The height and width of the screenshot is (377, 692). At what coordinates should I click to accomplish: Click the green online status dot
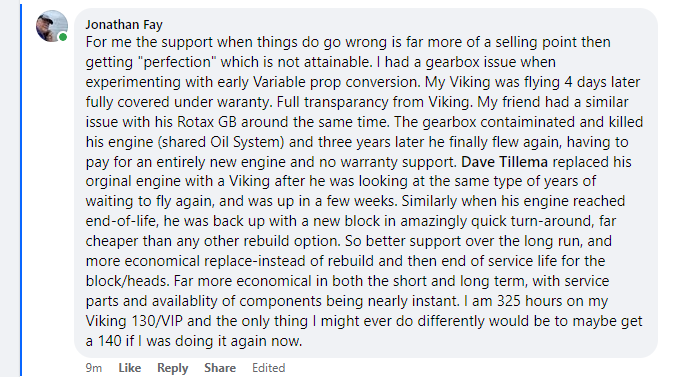click(x=63, y=37)
